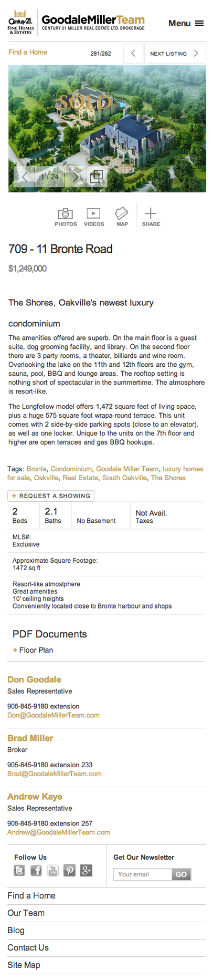The image size is (213, 980).
Task: Email Don@GoodaleMillerTeam.com link
Action: [54, 715]
